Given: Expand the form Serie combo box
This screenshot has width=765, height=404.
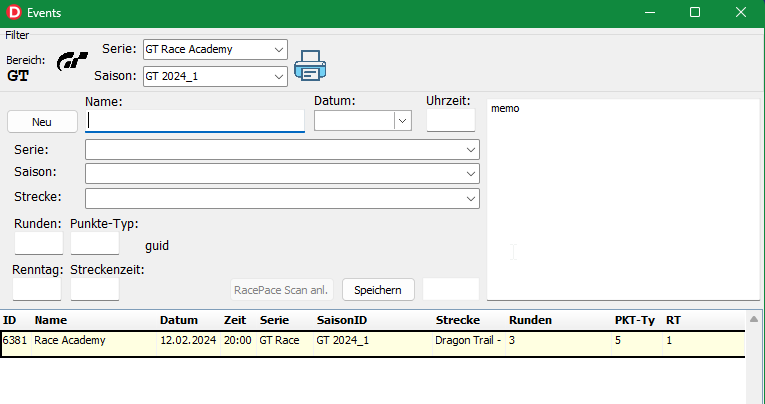Looking at the screenshot, I should coord(470,150).
